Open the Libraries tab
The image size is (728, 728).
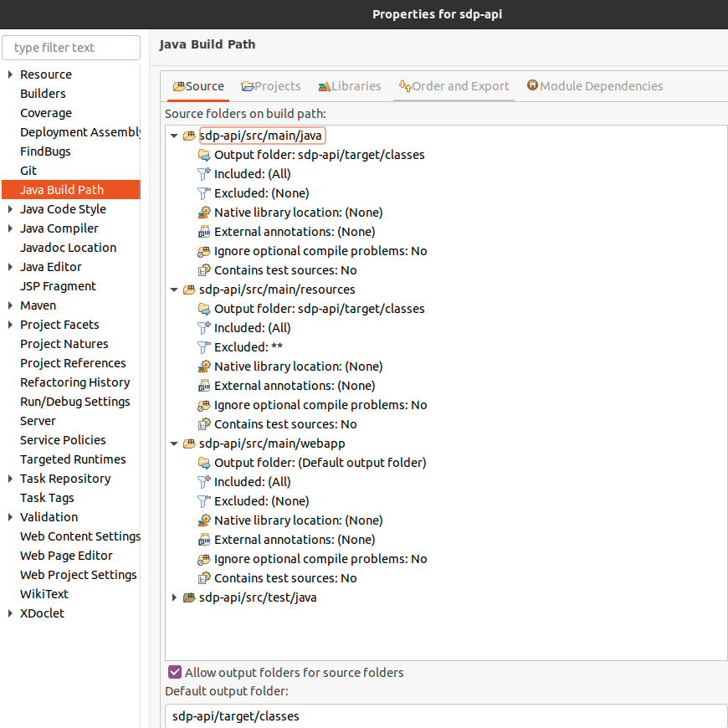349,86
